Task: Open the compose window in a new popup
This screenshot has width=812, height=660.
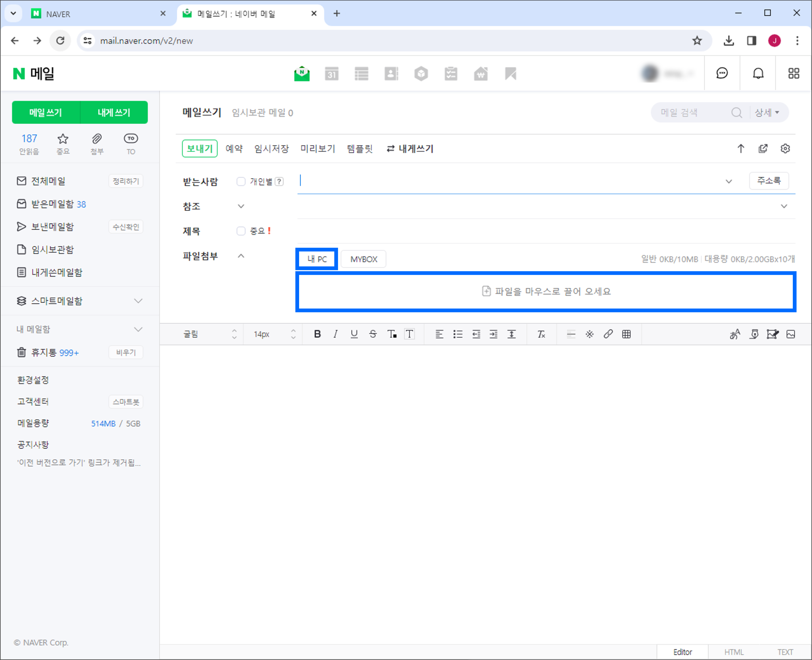Action: [763, 149]
